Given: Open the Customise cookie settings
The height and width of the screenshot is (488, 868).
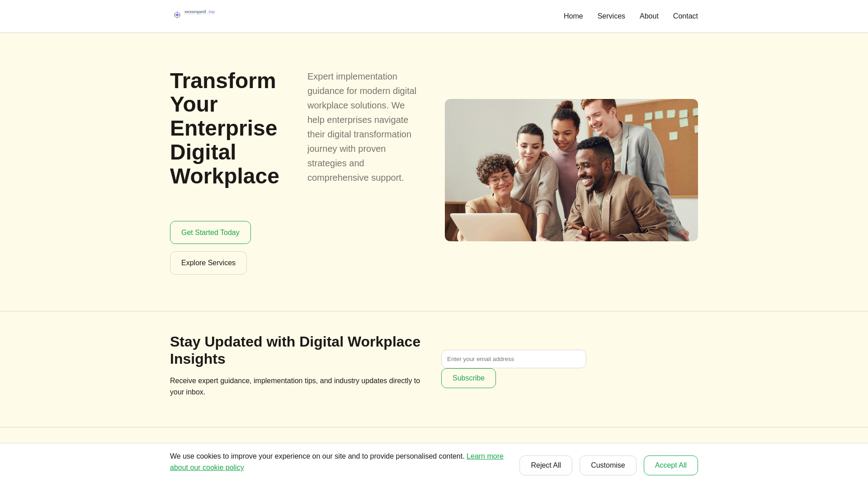Looking at the screenshot, I should [608, 465].
